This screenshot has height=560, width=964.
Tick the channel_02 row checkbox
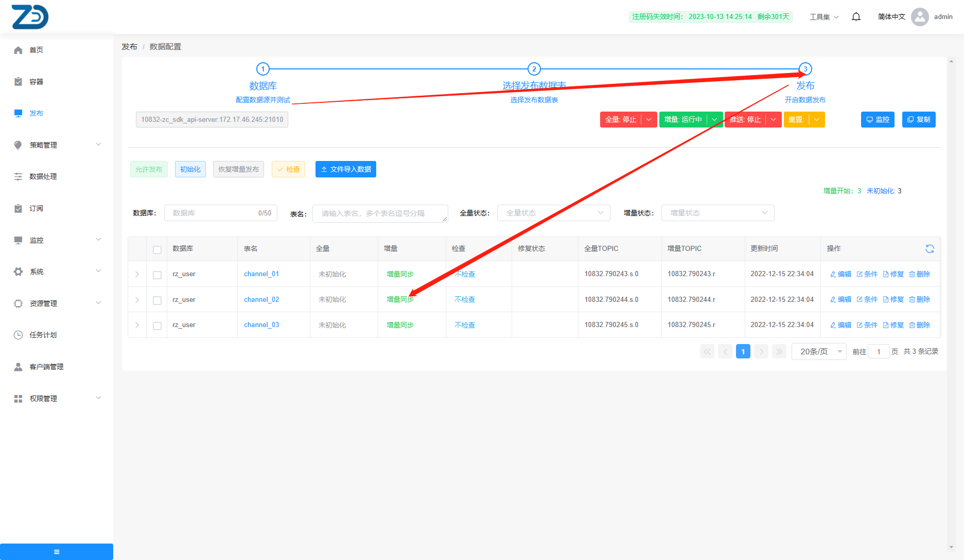click(x=157, y=300)
